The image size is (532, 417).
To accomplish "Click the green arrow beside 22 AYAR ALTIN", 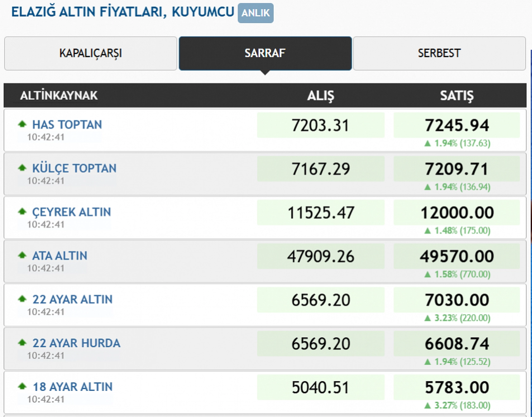I will pos(22,299).
